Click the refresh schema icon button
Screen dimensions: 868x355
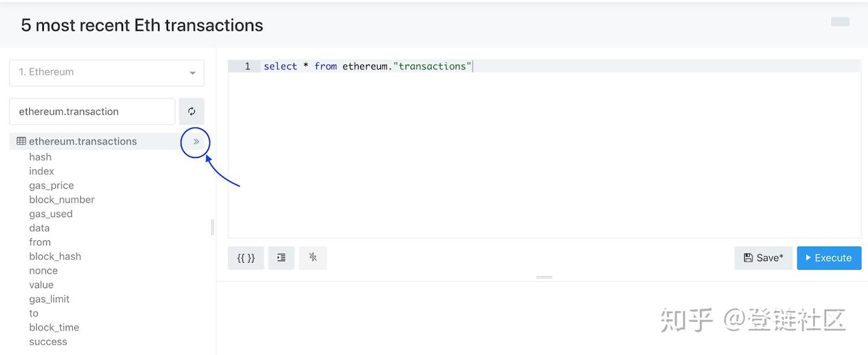192,112
